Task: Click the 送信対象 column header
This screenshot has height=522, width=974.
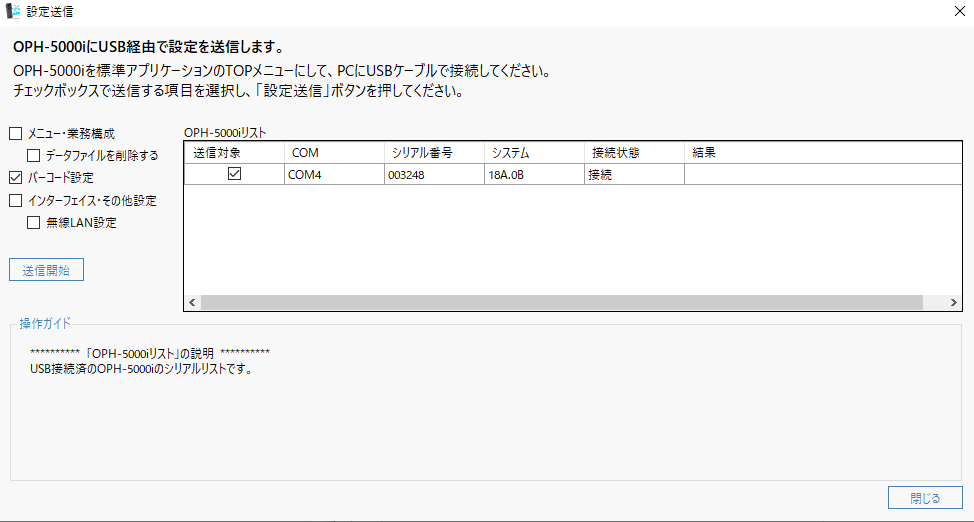Action: 234,153
